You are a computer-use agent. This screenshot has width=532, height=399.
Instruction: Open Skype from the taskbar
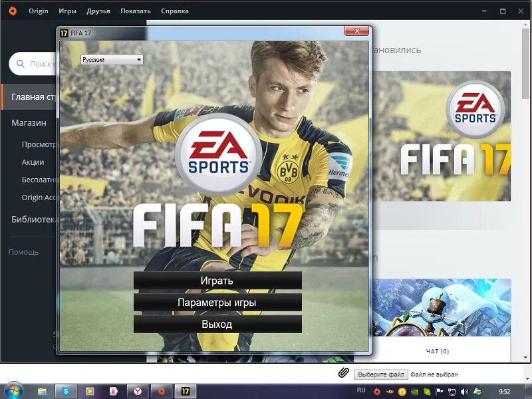coord(66,392)
